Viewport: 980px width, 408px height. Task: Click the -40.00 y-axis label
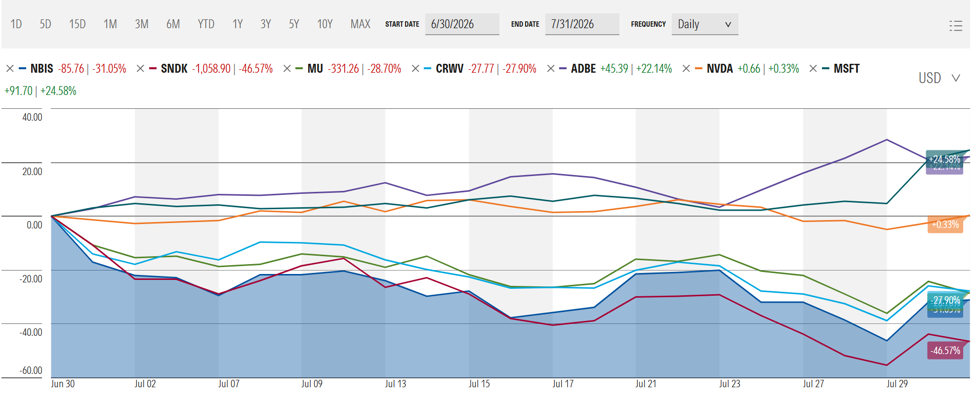tap(31, 332)
